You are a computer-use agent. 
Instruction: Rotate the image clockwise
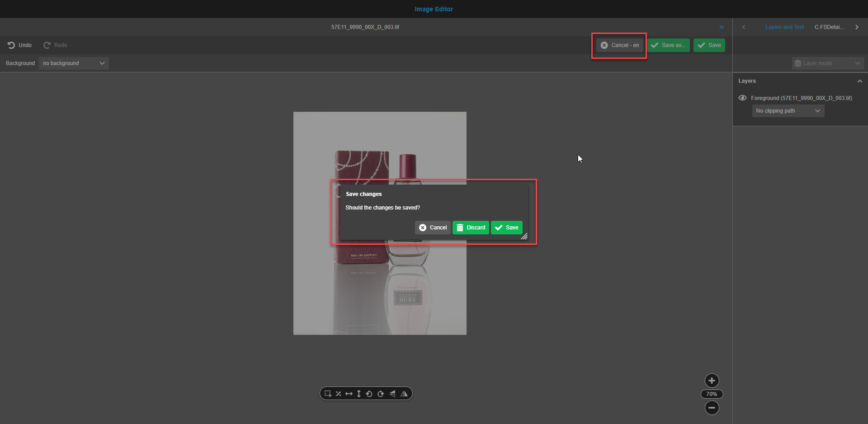coord(381,394)
